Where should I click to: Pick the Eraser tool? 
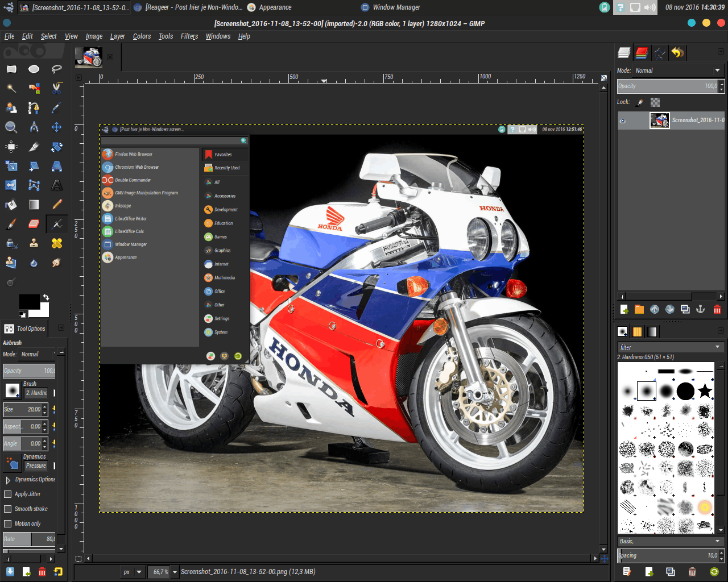(x=34, y=224)
